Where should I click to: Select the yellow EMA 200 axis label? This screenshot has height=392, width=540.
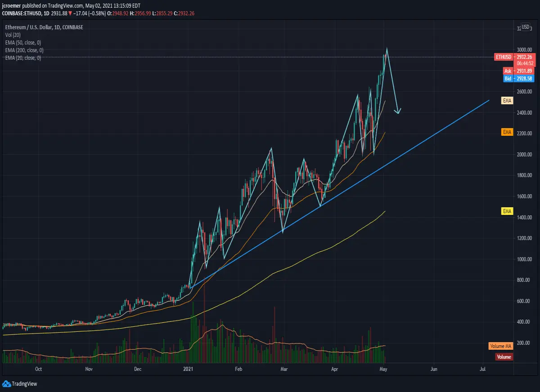tap(507, 211)
